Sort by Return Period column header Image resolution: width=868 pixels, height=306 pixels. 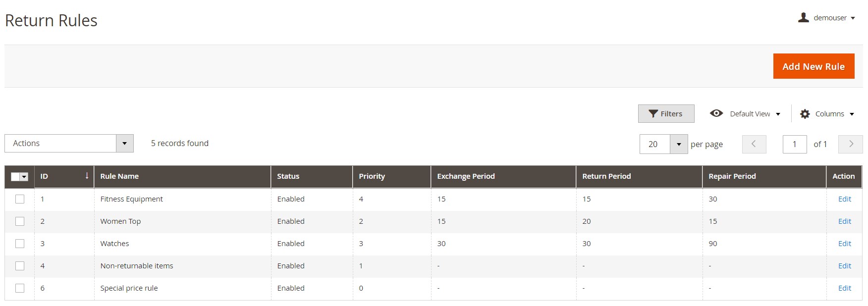click(606, 176)
